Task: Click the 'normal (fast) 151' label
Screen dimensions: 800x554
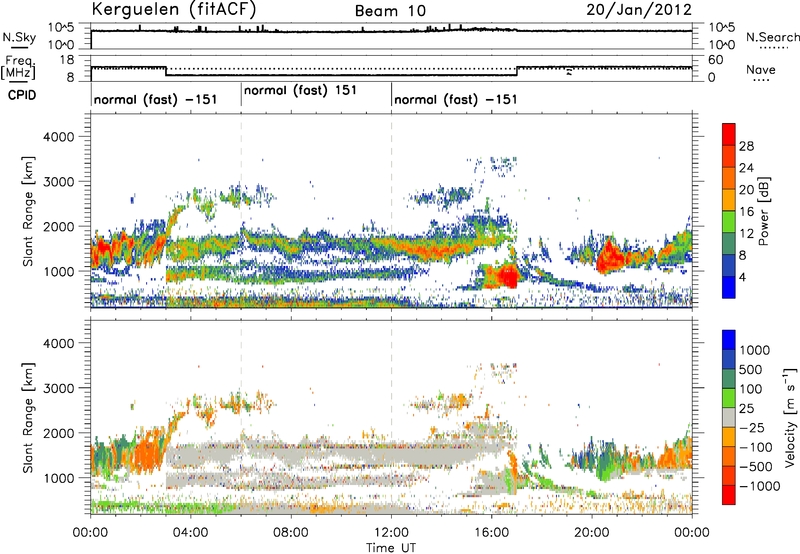Action: 300,90
